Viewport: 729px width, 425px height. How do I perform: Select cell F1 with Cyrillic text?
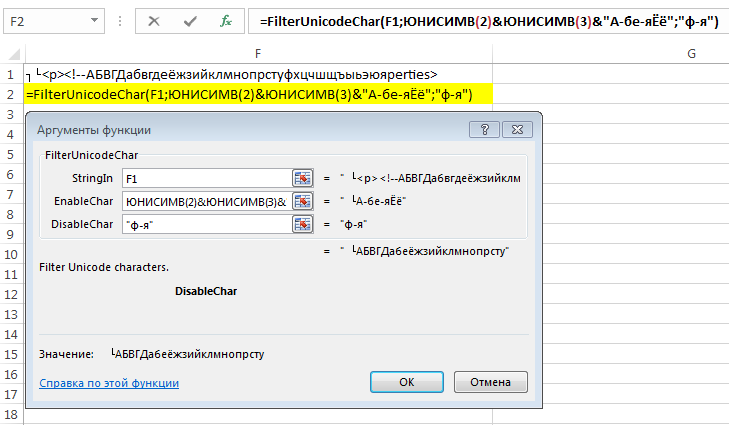(x=258, y=74)
